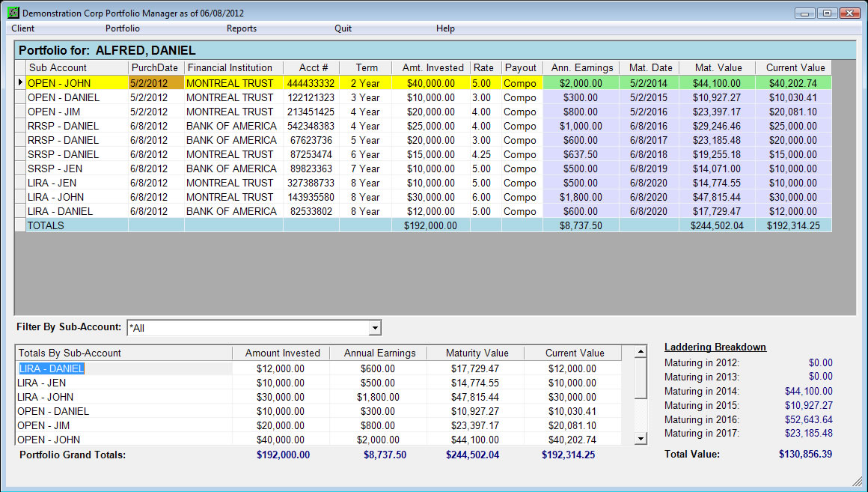Minimize the Portfolio Manager window
868x492 pixels.
coord(805,13)
